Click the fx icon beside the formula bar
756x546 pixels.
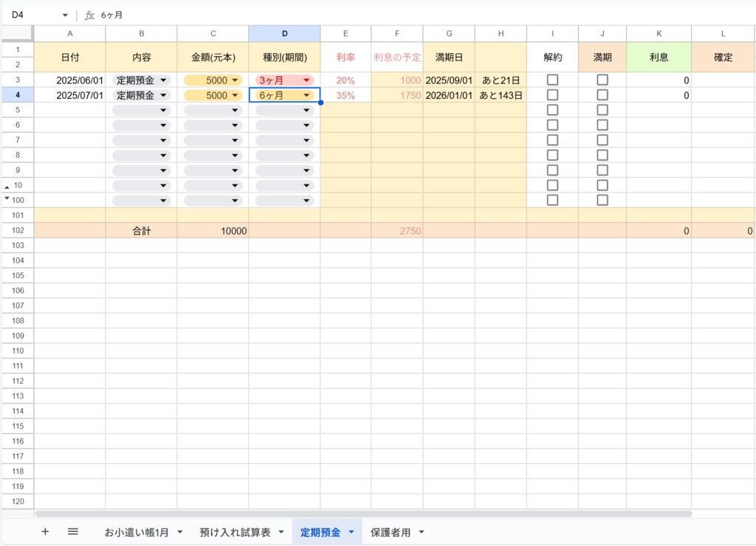click(x=89, y=13)
